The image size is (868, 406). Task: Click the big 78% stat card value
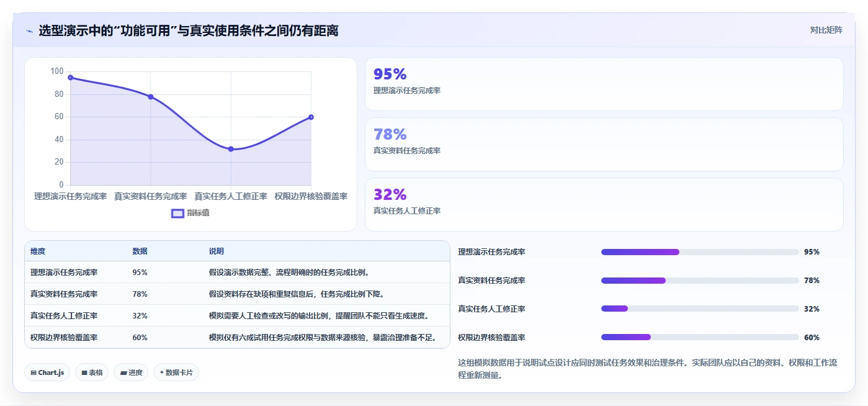click(390, 134)
